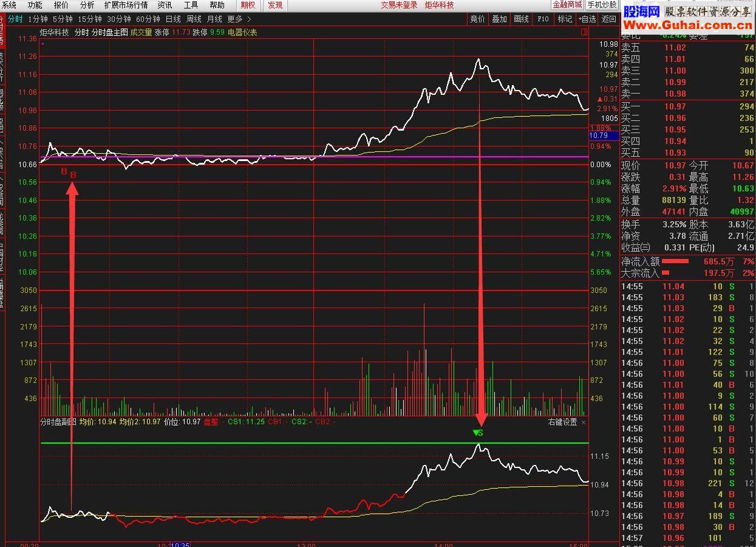Viewport: 756px width, 547px height.
Task: Click the 叠加 overlay button
Action: pos(499,19)
